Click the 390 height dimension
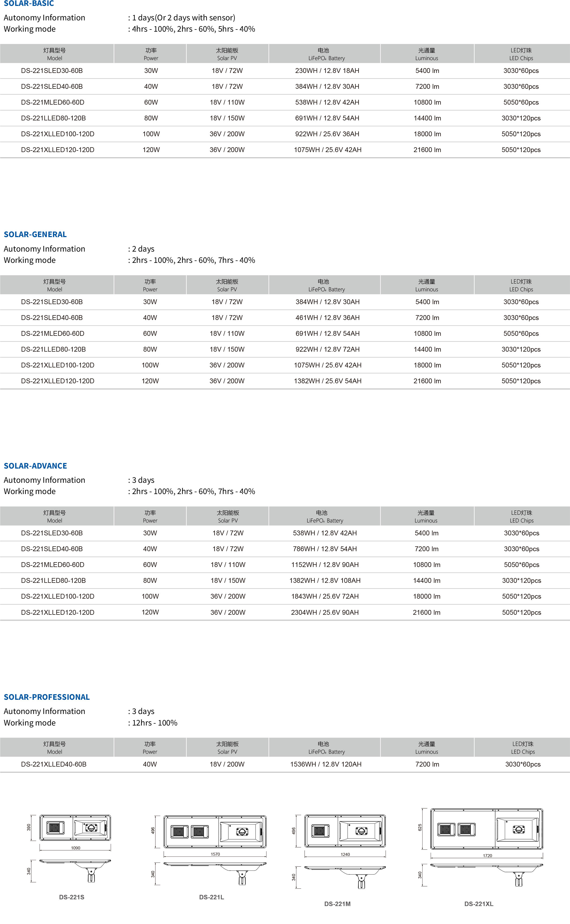Viewport: 570px width, 924px height. point(29,827)
